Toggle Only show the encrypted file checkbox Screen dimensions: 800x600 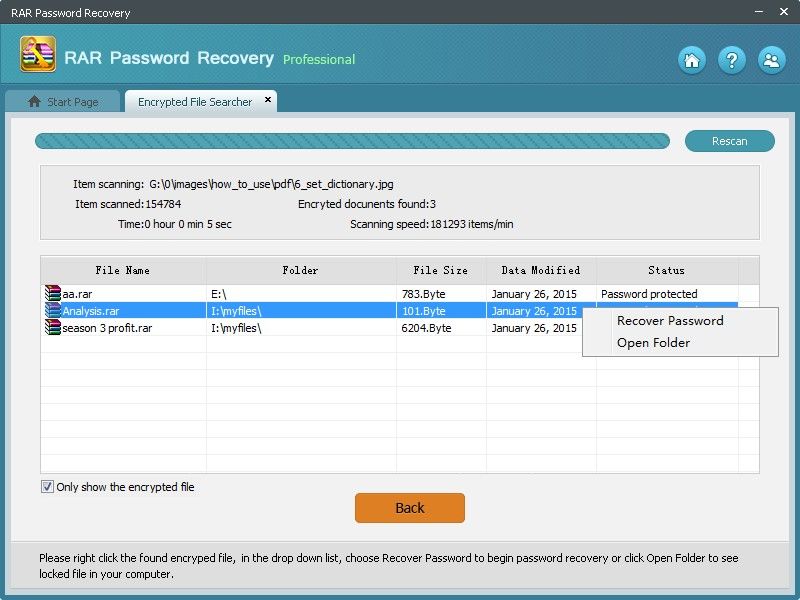[x=47, y=487]
